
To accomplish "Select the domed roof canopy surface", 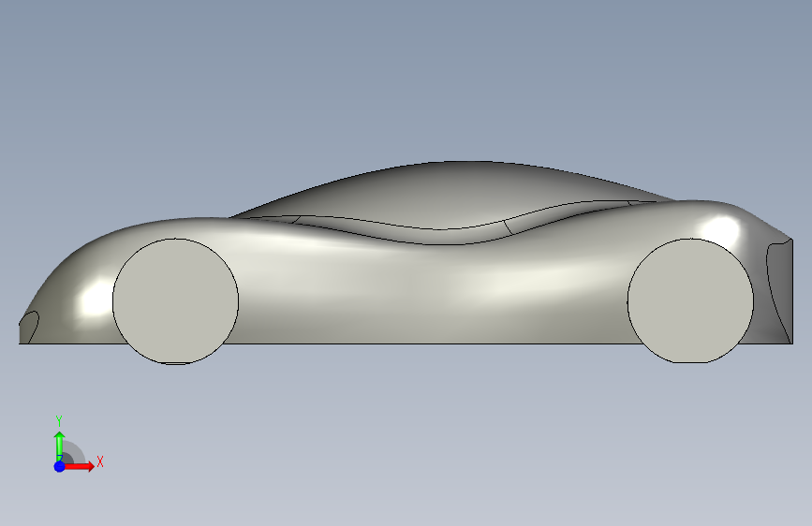I will click(456, 194).
